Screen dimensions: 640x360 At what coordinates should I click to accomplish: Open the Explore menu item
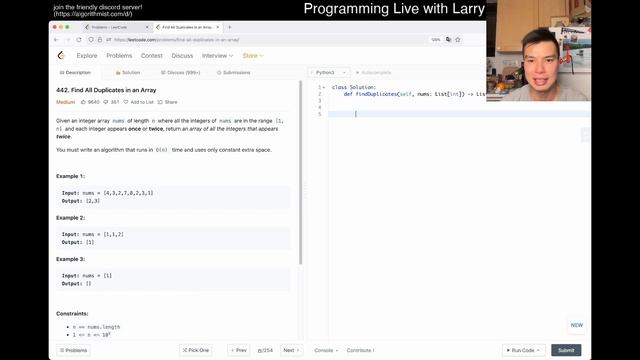coord(87,56)
